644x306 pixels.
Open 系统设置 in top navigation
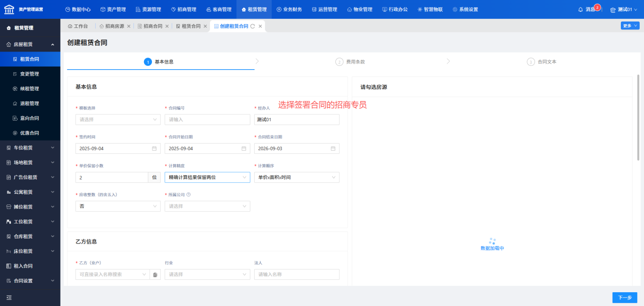465,9
